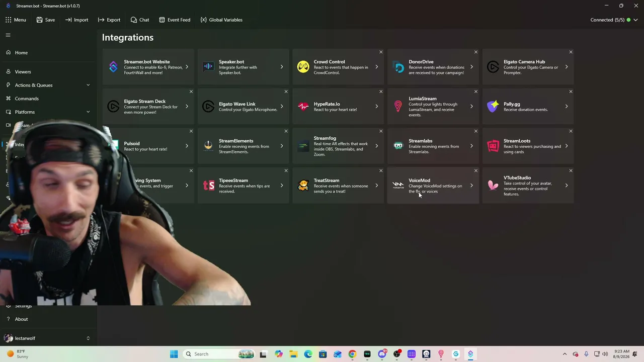Click the StreamLoots red card icon
This screenshot has height=362, width=644.
pyautogui.click(x=493, y=146)
